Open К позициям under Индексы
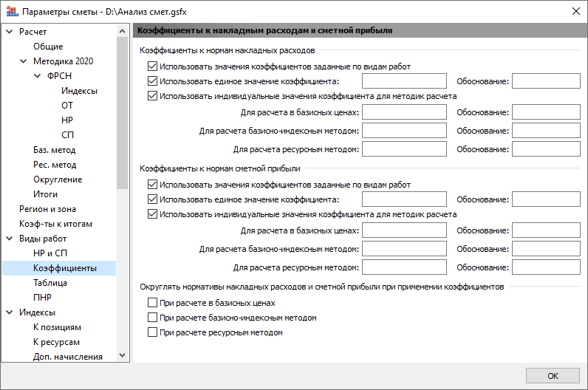 (x=57, y=327)
